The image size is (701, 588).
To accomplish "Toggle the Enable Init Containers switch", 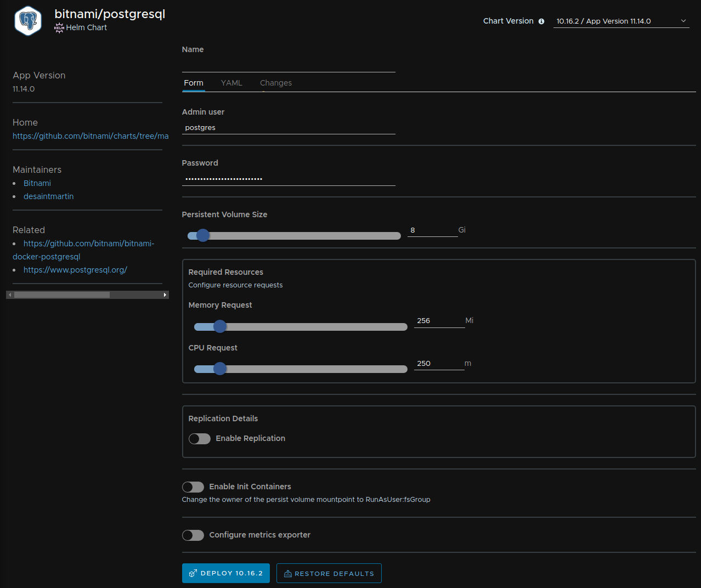I will 193,487.
